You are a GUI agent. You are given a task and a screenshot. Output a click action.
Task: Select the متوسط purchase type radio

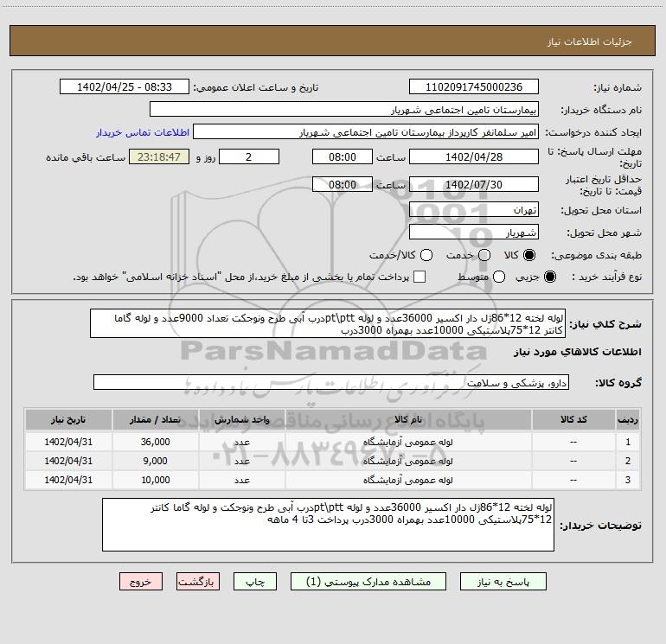499,277
